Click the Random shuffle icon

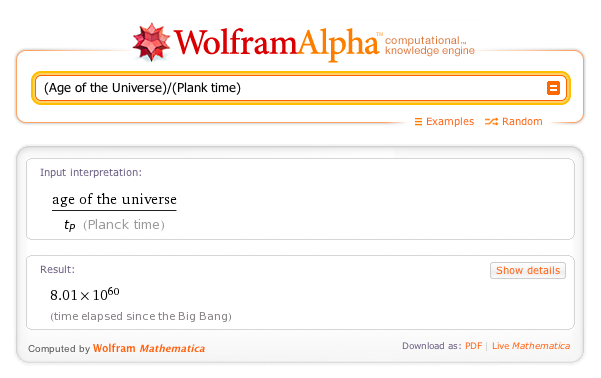coord(491,122)
